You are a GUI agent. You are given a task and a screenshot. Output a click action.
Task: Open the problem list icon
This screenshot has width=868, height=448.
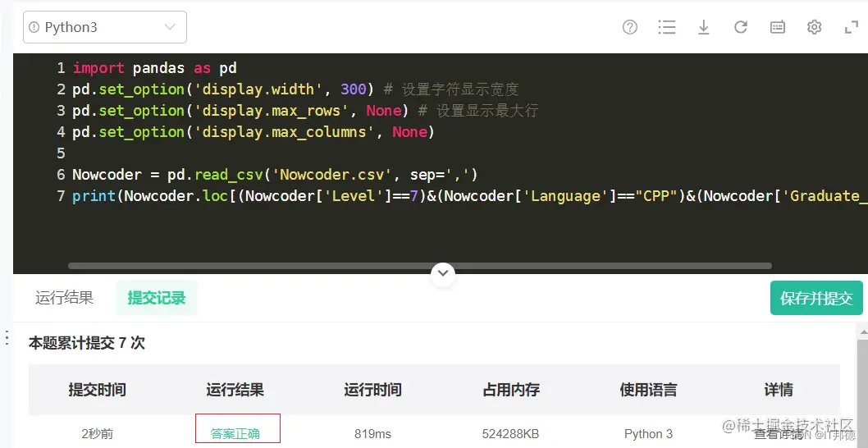tap(666, 27)
